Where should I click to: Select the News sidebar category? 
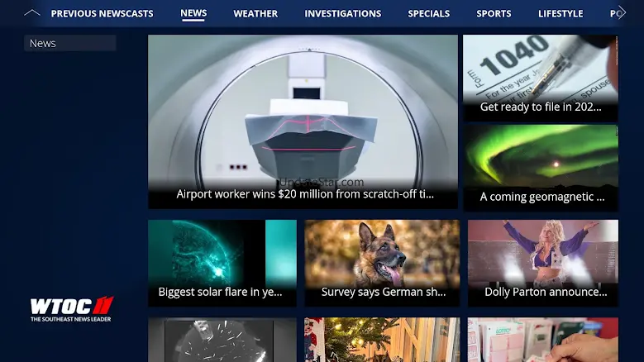(x=69, y=43)
